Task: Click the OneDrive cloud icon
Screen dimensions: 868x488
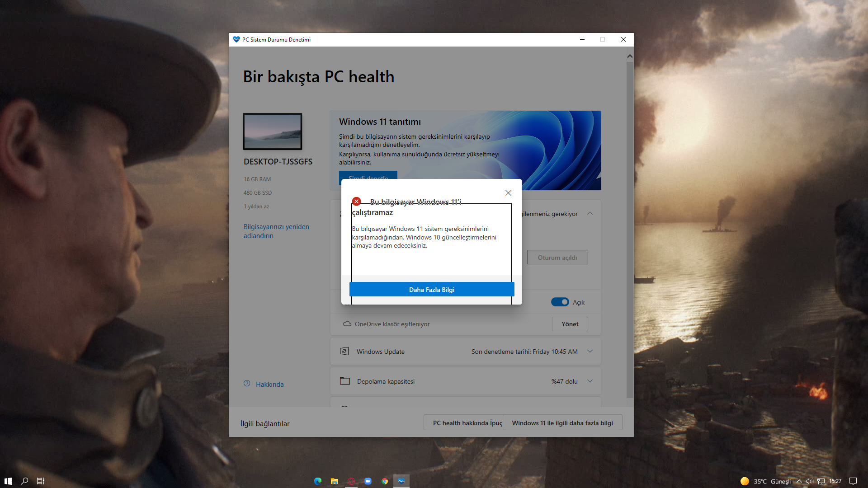Action: pyautogui.click(x=347, y=324)
